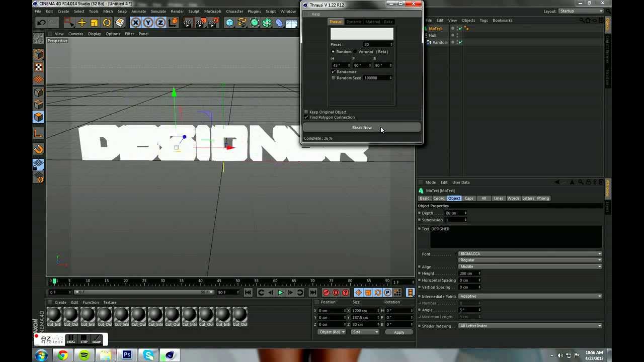Image resolution: width=644 pixels, height=362 pixels.
Task: Open Edit Render Settings icon
Action: click(214, 23)
